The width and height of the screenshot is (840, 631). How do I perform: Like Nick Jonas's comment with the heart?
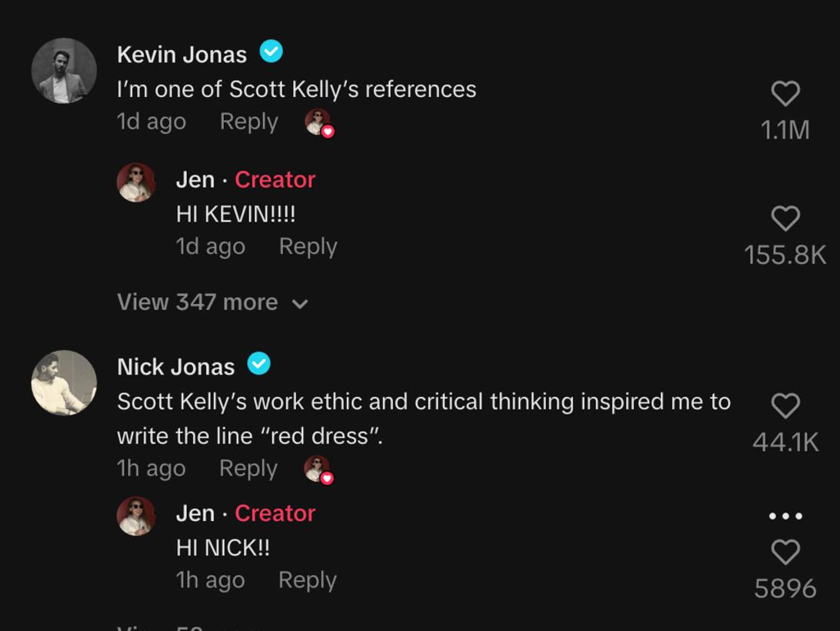click(x=785, y=406)
